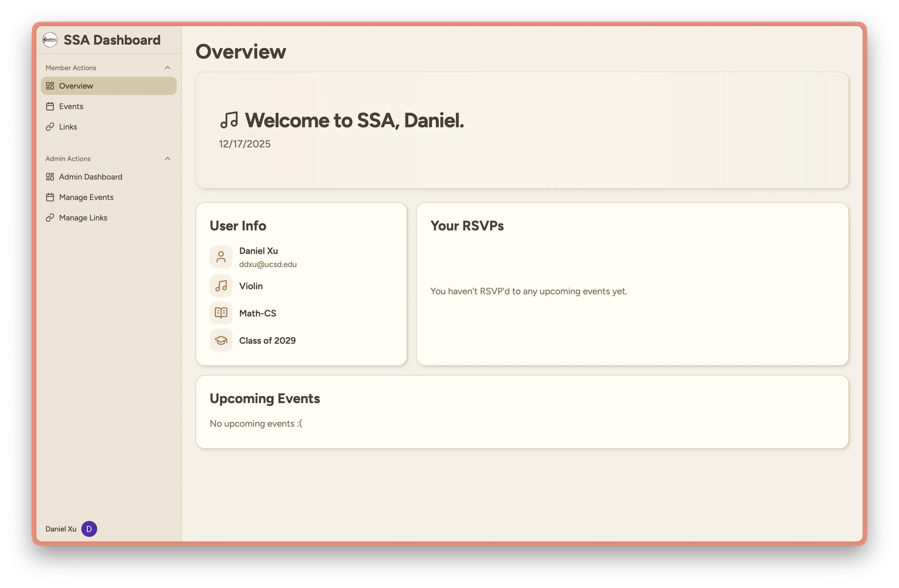Select the Overview grid icon
The height and width of the screenshot is (588, 899).
click(50, 86)
